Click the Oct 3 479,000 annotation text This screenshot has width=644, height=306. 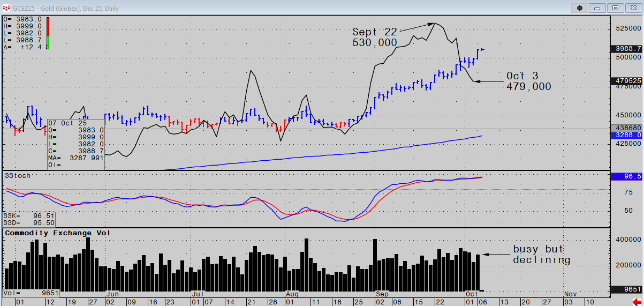(529, 80)
